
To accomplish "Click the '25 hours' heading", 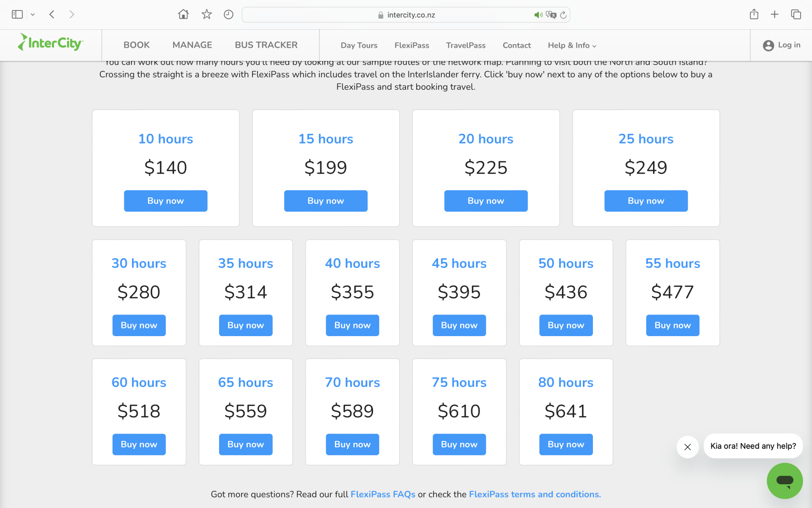I will (x=646, y=139).
